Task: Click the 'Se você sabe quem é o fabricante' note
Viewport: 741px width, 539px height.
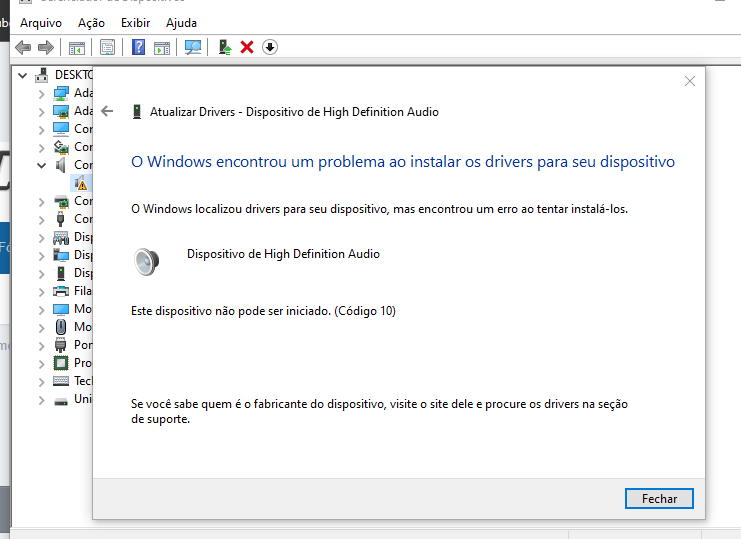Action: [x=379, y=411]
